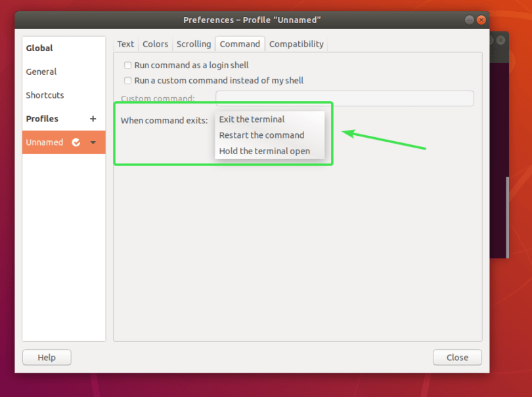
Task: Open the General section
Action: tap(41, 72)
